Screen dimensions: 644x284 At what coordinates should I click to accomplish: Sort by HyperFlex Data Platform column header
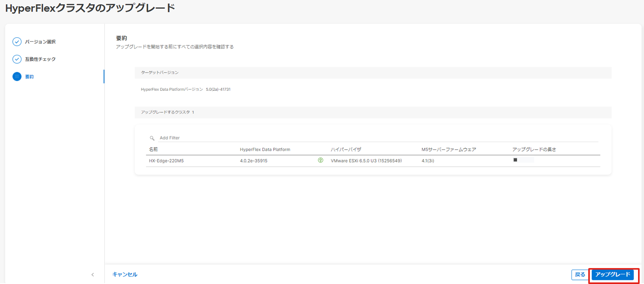(x=265, y=150)
